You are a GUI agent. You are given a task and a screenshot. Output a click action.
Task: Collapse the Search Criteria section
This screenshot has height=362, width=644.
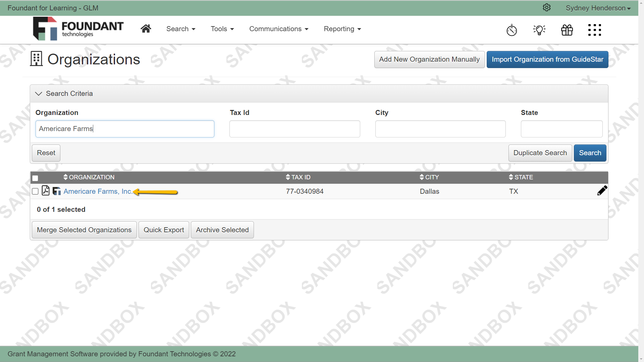click(x=38, y=94)
